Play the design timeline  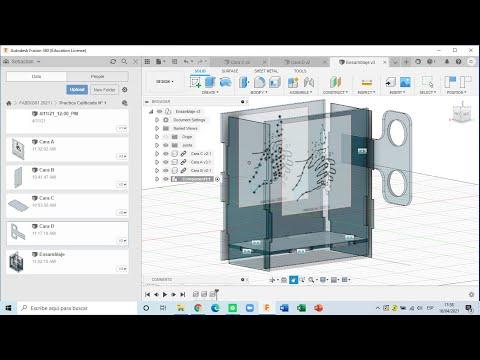click(165, 295)
